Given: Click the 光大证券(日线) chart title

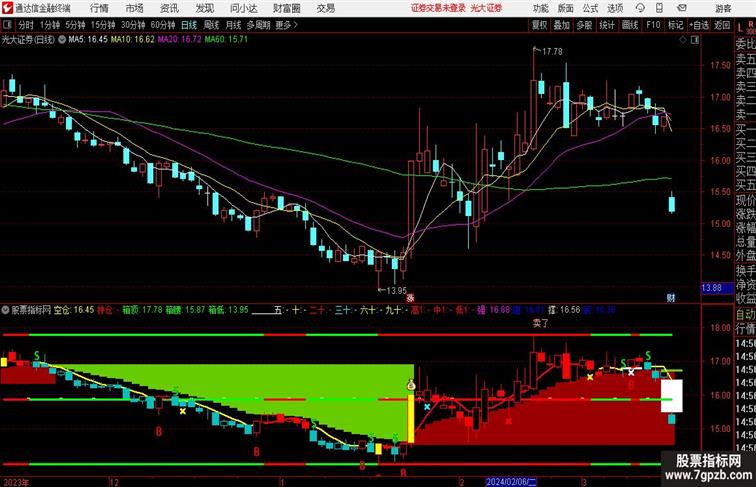Looking at the screenshot, I should click(x=28, y=40).
